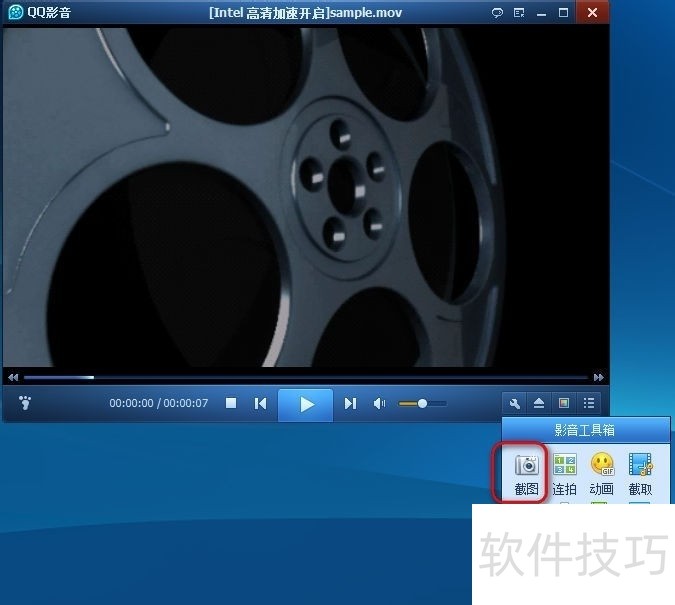The width and height of the screenshot is (675, 605).
Task: Open the title bar main menu icon
Action: point(519,13)
